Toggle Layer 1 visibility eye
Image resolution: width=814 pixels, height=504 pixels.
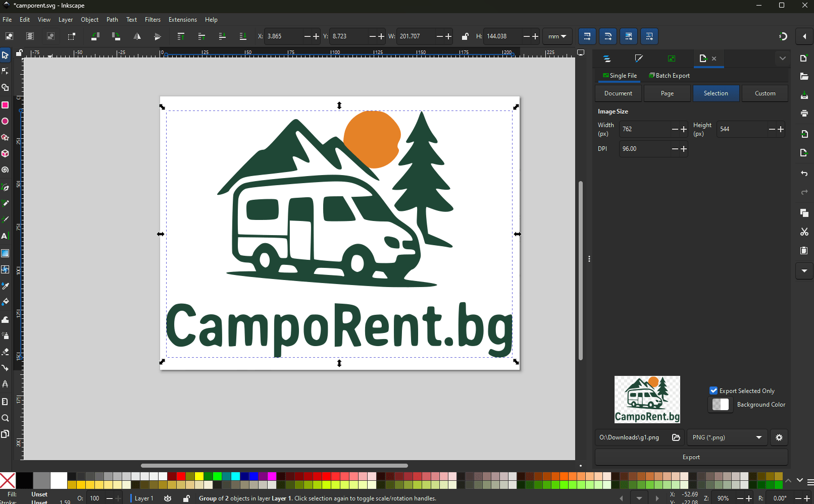click(168, 498)
